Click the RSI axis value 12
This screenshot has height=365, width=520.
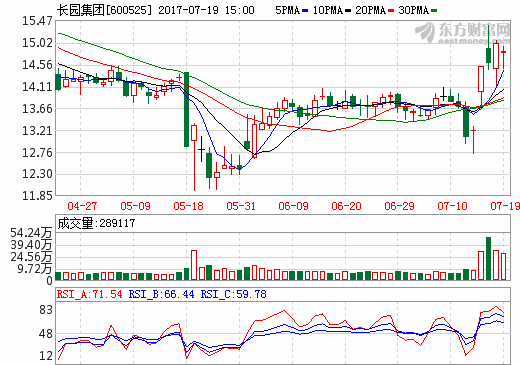(46, 356)
